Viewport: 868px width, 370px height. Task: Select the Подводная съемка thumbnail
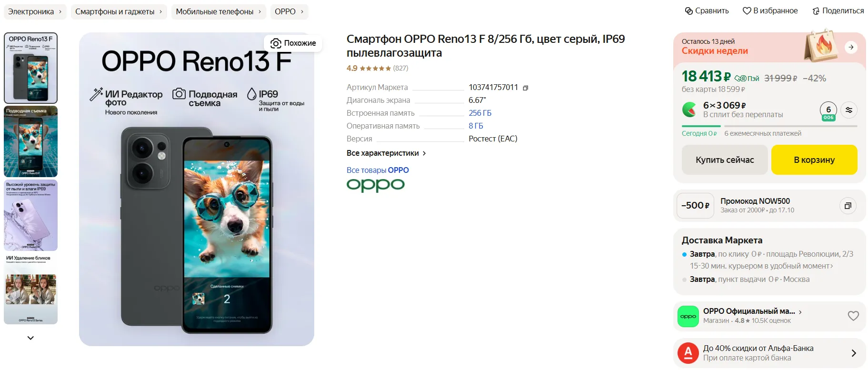coord(30,141)
